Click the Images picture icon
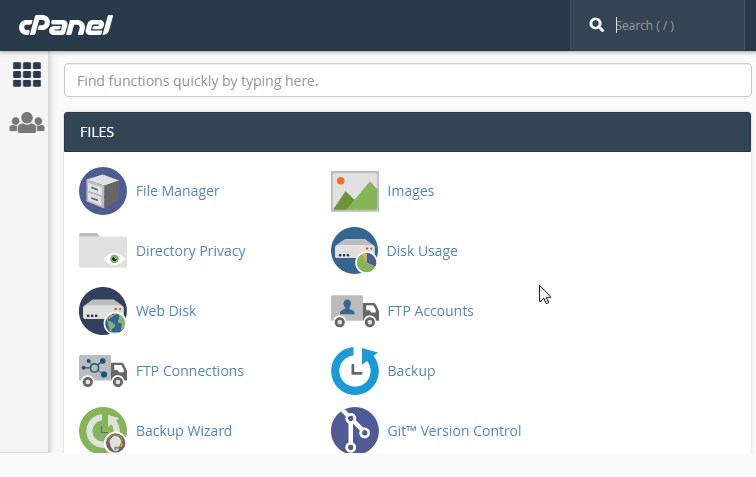The width and height of the screenshot is (756, 477). click(x=355, y=191)
